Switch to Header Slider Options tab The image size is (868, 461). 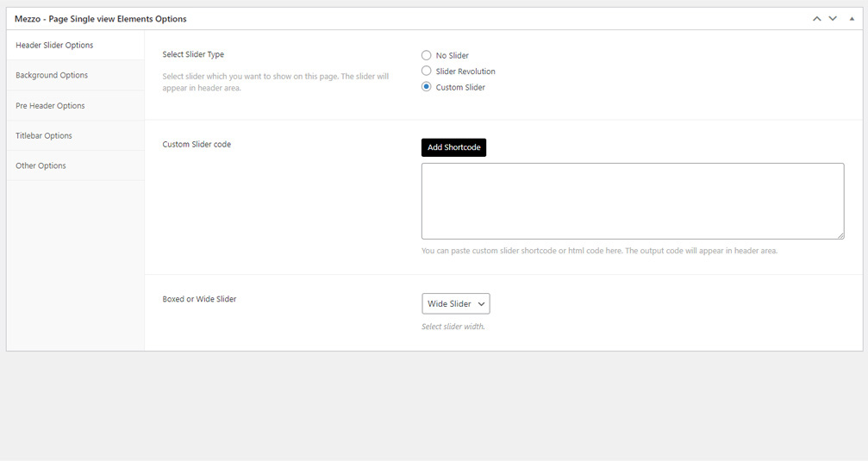tap(54, 45)
